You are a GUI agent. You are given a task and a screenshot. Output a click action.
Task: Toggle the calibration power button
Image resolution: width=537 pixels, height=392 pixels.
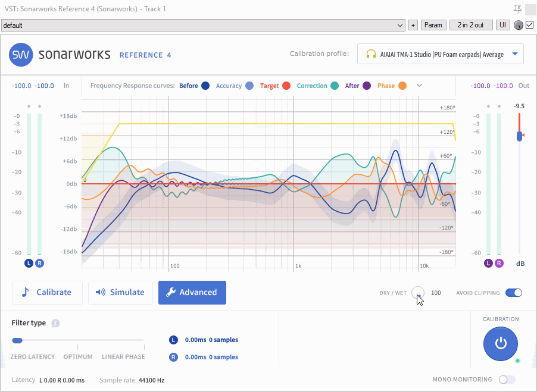point(501,343)
